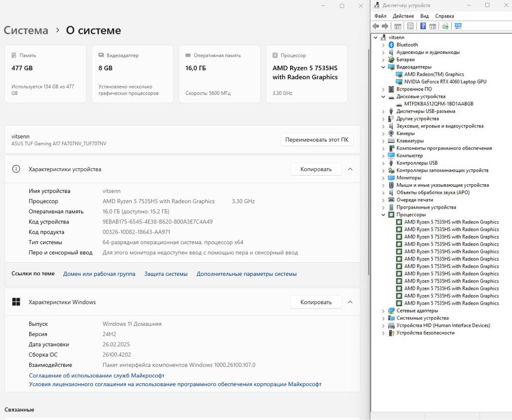
Task: Open the Microsoft software license terms link
Action: 175,384
